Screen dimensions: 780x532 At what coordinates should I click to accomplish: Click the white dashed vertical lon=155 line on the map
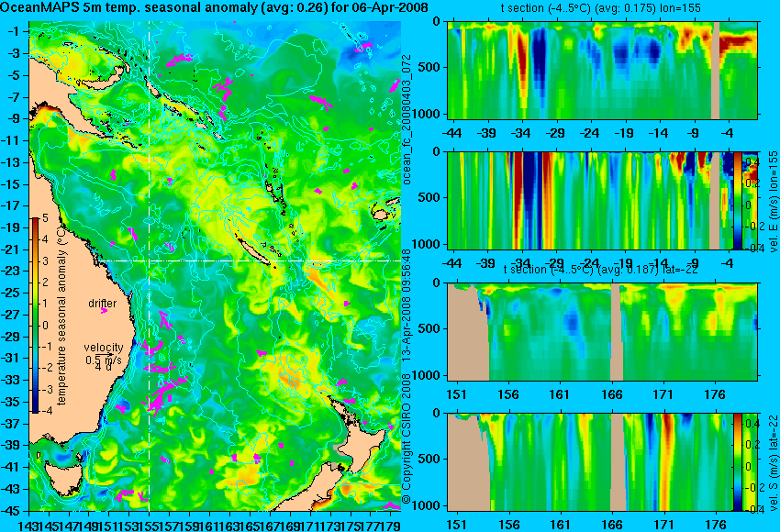150,266
